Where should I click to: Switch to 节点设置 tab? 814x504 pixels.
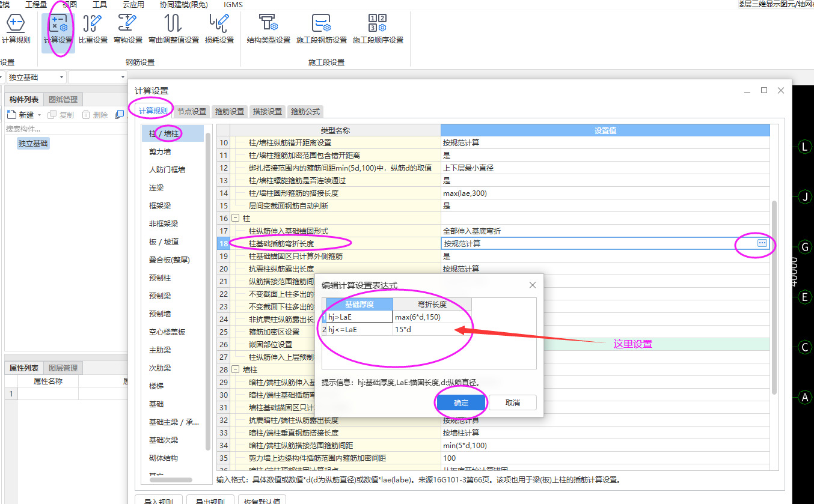(192, 111)
